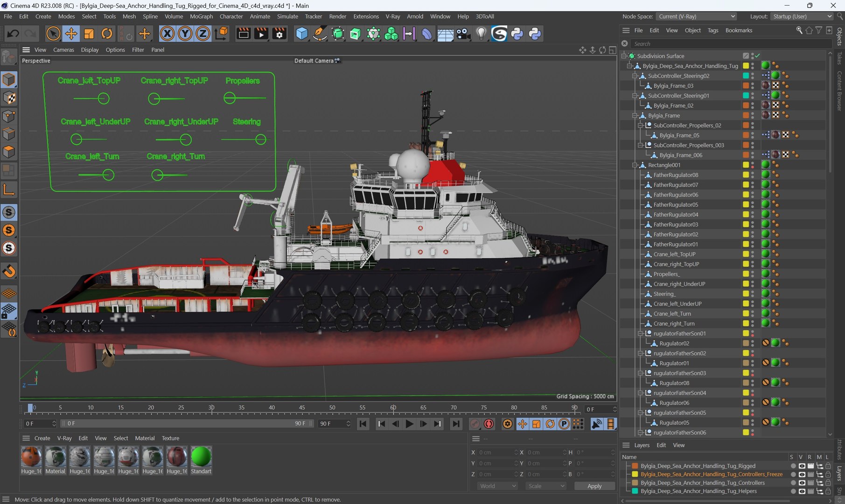Add a Light object
This screenshot has width=845, height=504.
click(481, 34)
